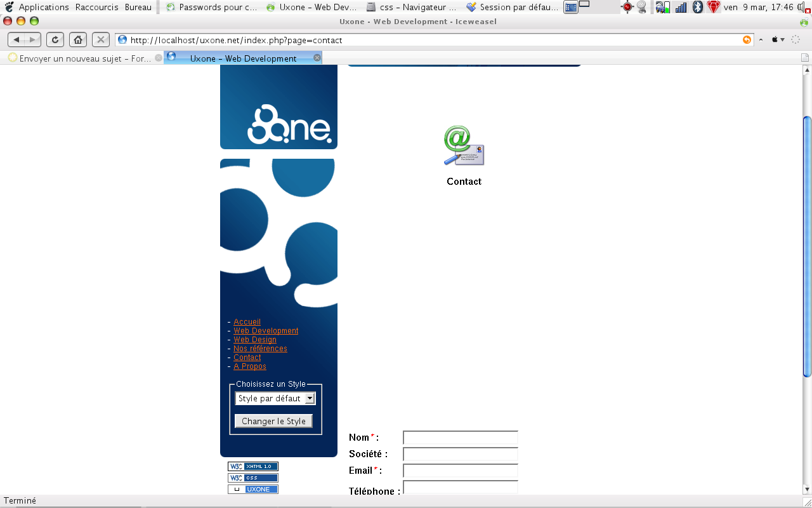Screen dimensions: 812x508
Task: Click the signal strength bars icon
Action: [x=681, y=7]
